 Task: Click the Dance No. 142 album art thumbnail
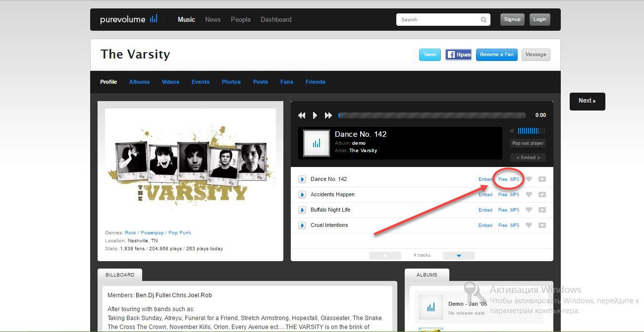coord(317,143)
